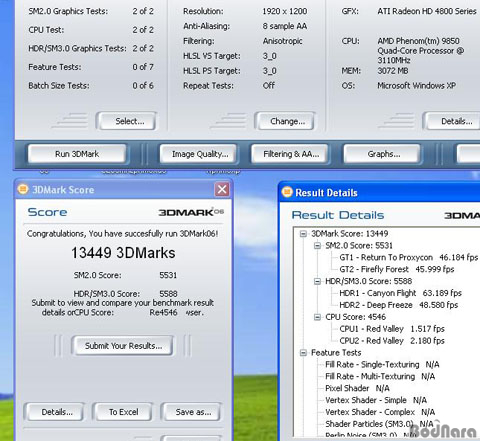Open Filtering & AA... tool
The image size is (480, 441).
coord(290,154)
